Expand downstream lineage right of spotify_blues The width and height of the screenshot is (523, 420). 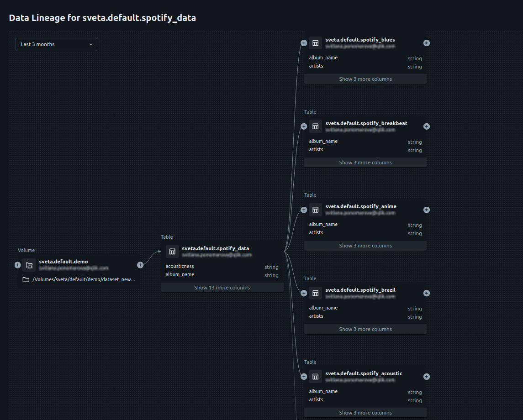point(427,43)
